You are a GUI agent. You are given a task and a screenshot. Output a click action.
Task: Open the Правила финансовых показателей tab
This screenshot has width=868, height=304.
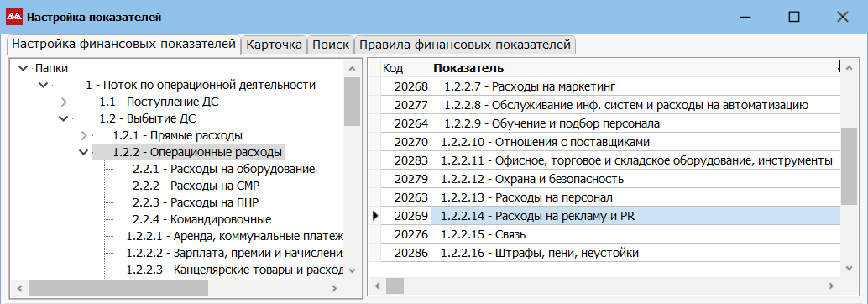(x=465, y=45)
